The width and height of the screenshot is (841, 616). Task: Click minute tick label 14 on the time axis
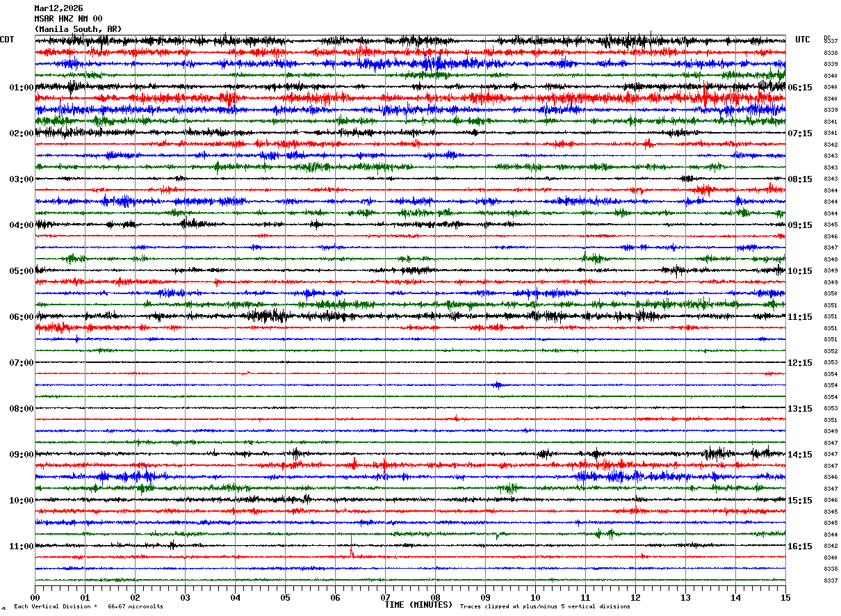coord(735,597)
